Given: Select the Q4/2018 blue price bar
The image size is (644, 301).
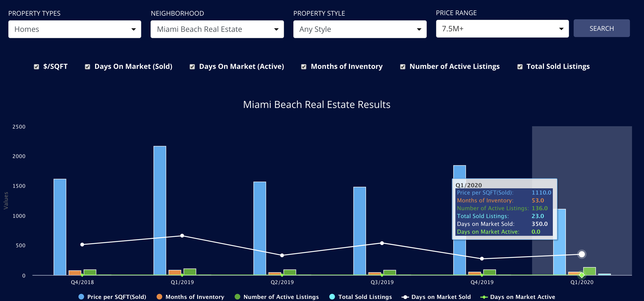Looking at the screenshot, I should [x=60, y=227].
